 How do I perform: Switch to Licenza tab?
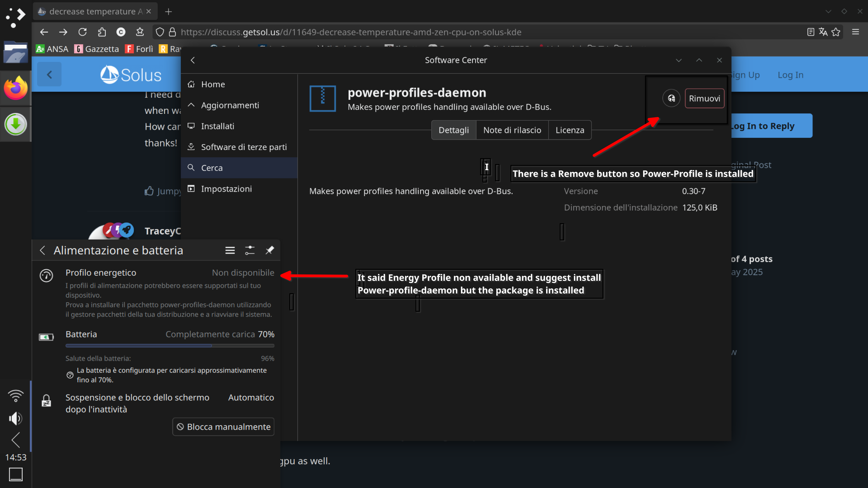[x=570, y=130]
